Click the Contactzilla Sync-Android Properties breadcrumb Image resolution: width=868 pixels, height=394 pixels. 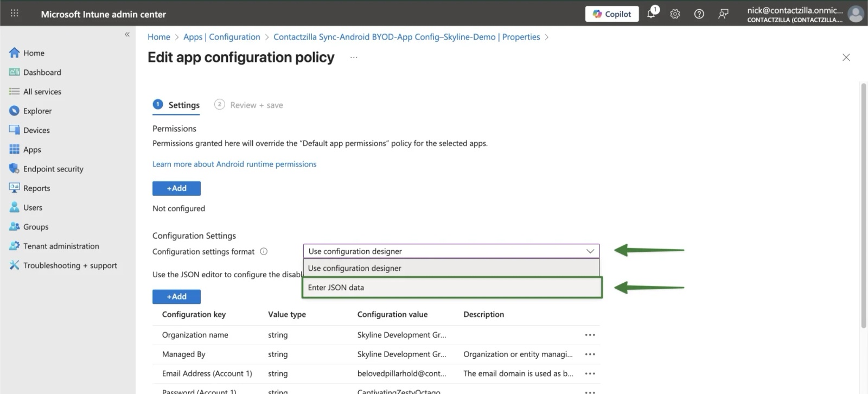pos(406,37)
